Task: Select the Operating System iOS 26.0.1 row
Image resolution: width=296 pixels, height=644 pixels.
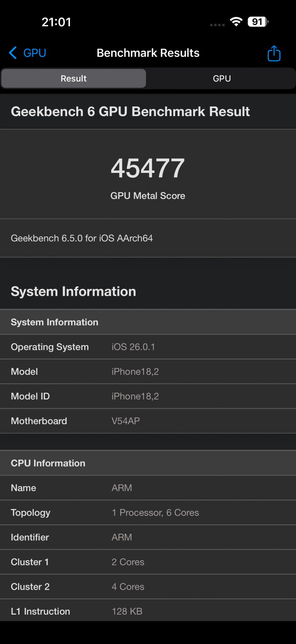Action: [148, 347]
